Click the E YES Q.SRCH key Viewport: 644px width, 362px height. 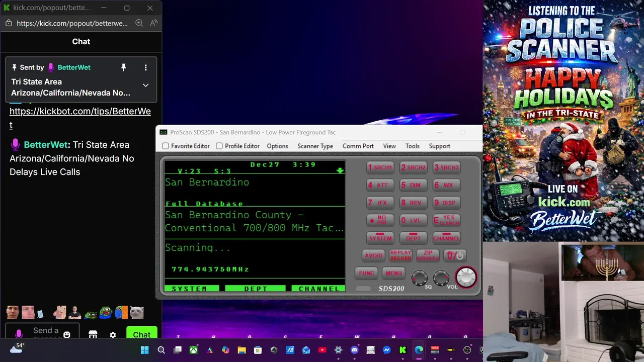coord(447,220)
